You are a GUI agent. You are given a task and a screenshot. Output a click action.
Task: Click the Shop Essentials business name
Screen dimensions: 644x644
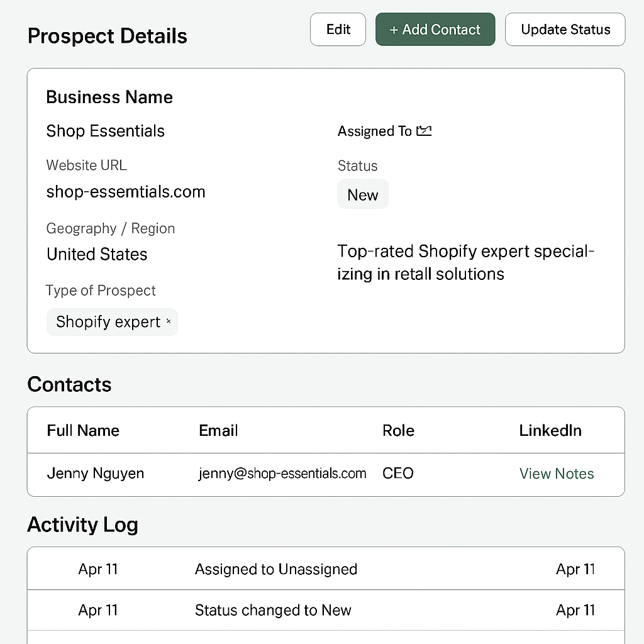click(105, 131)
